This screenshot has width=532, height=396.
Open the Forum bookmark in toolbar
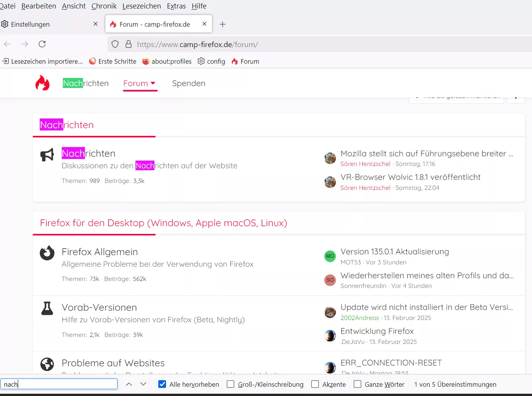click(x=245, y=61)
